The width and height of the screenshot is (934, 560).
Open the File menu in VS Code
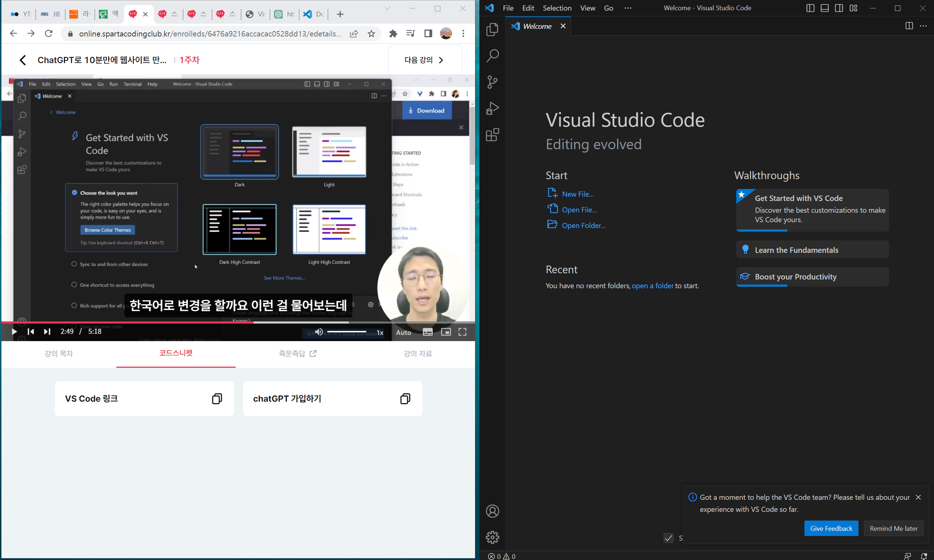tap(508, 8)
